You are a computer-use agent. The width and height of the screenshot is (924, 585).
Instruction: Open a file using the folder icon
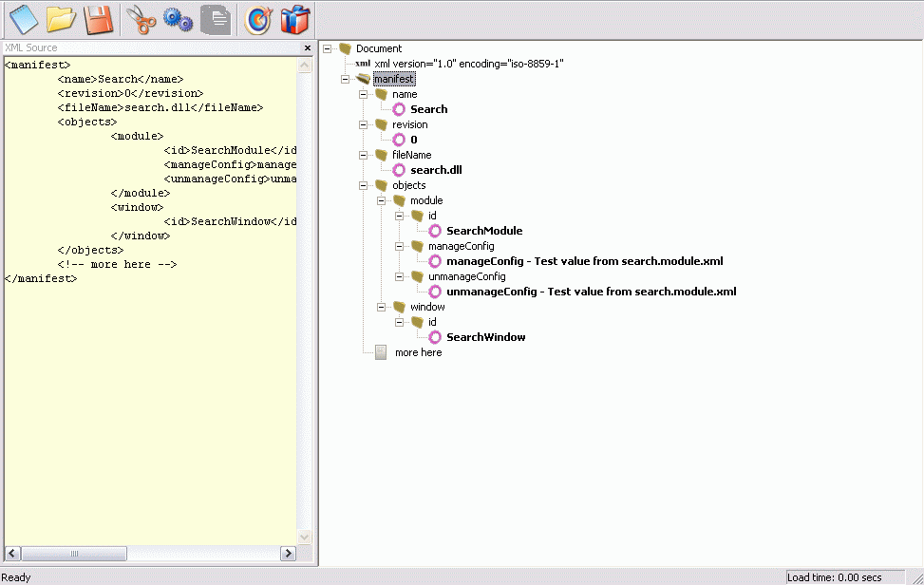61,19
